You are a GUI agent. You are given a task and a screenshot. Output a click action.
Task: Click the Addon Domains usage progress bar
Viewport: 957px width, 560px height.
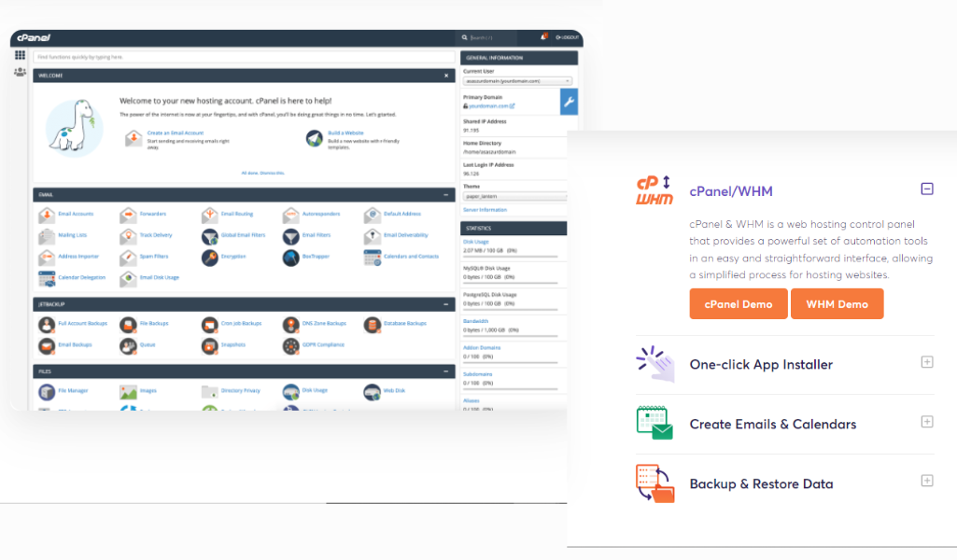[510, 362]
